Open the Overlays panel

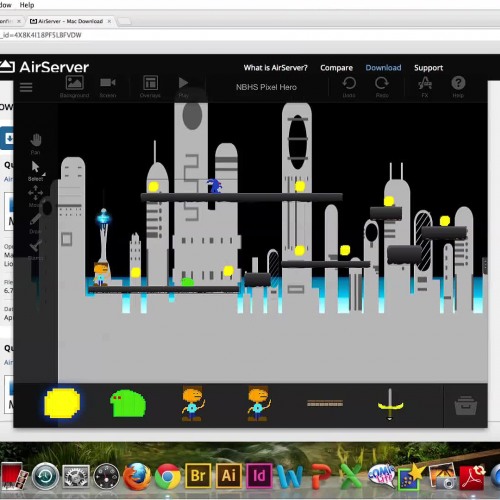(x=150, y=87)
